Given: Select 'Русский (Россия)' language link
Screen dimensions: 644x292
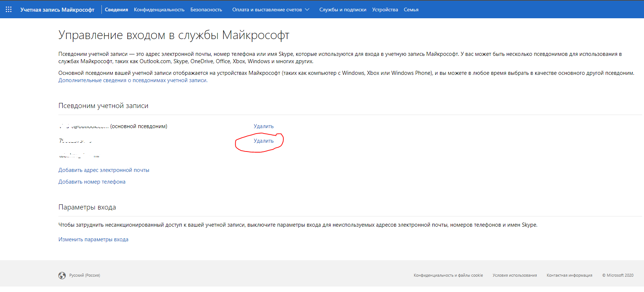Looking at the screenshot, I should point(85,276).
